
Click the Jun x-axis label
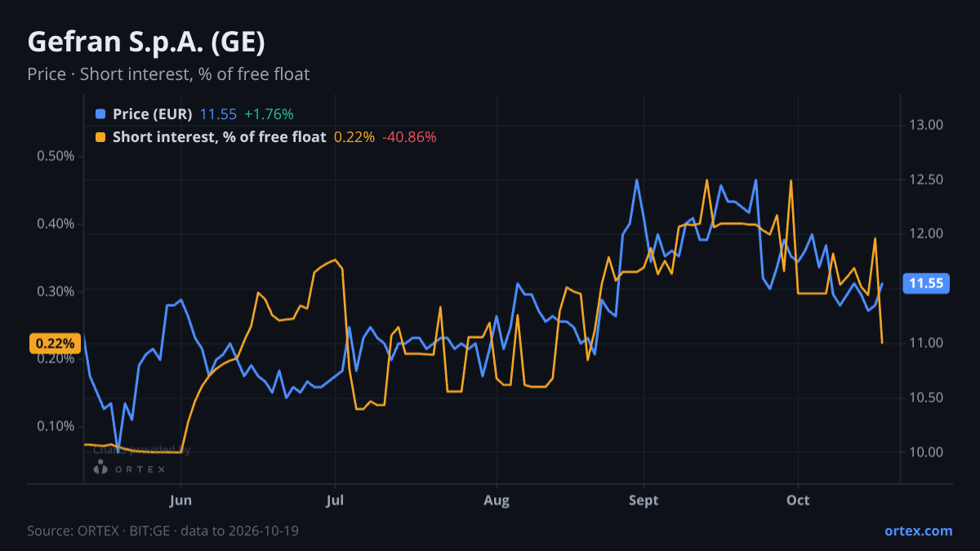(181, 500)
